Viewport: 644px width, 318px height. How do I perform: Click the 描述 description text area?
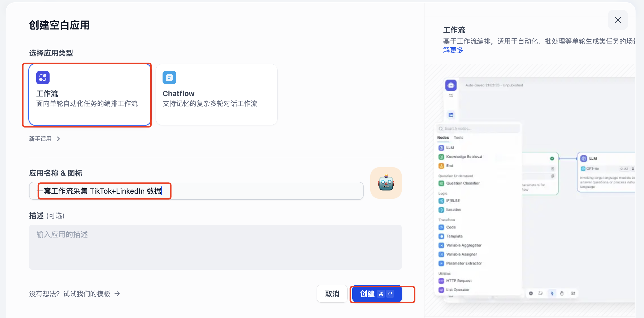pyautogui.click(x=215, y=247)
